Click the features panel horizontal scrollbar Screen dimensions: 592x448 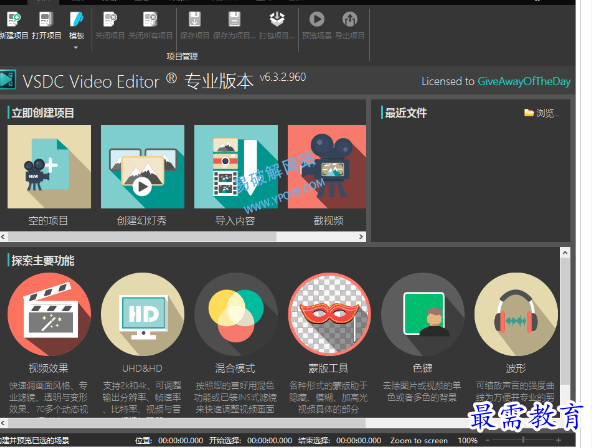click(187, 423)
